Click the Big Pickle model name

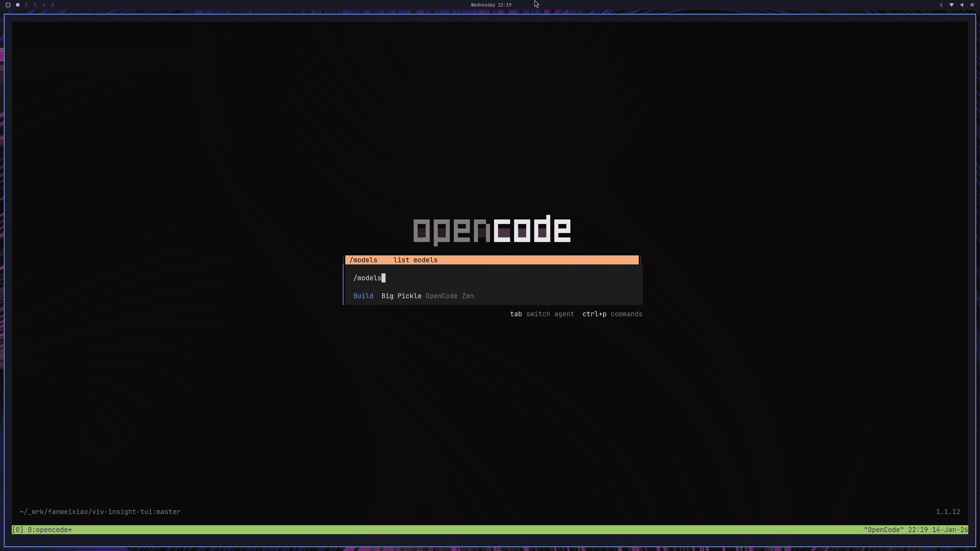click(401, 296)
